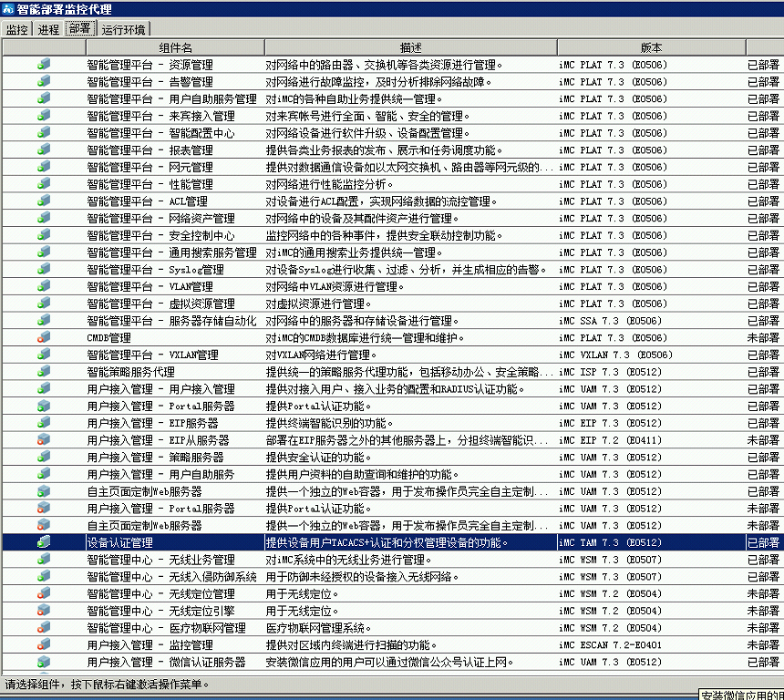The height and width of the screenshot is (700, 784).
Task: Select 用户接入管理 - 用户接入管理 component name
Action: 160,389
